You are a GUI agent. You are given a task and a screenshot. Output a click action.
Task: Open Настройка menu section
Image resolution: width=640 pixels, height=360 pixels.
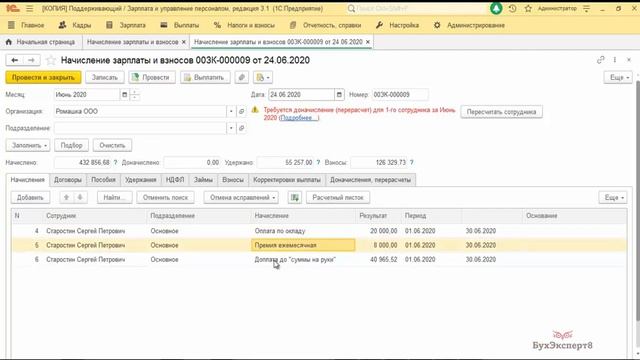tap(397, 25)
